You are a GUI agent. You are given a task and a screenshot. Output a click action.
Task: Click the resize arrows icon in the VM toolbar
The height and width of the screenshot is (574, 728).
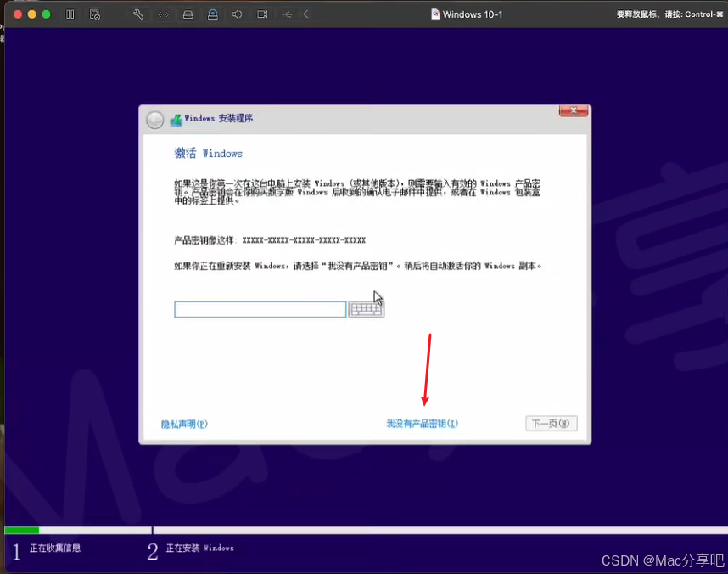pos(164,14)
